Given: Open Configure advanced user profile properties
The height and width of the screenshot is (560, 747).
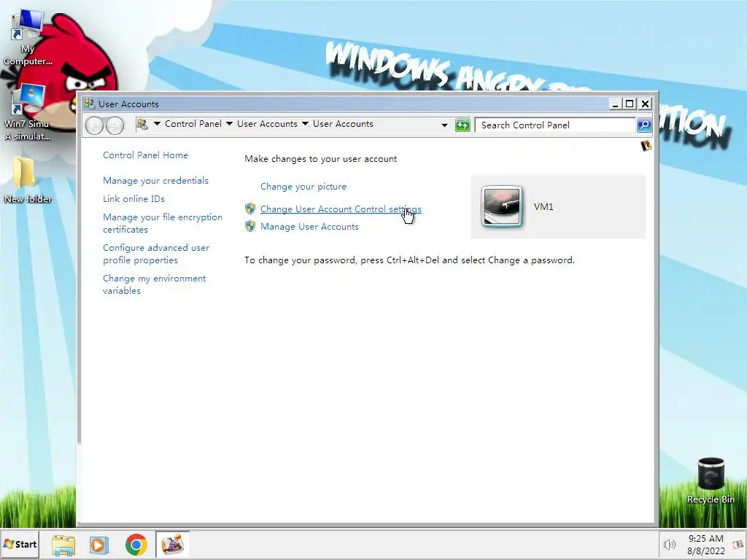Looking at the screenshot, I should 156,254.
